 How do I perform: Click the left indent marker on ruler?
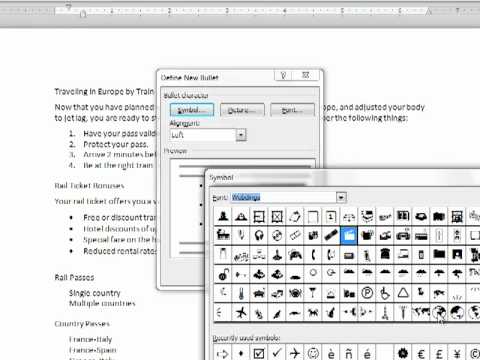[83, 14]
